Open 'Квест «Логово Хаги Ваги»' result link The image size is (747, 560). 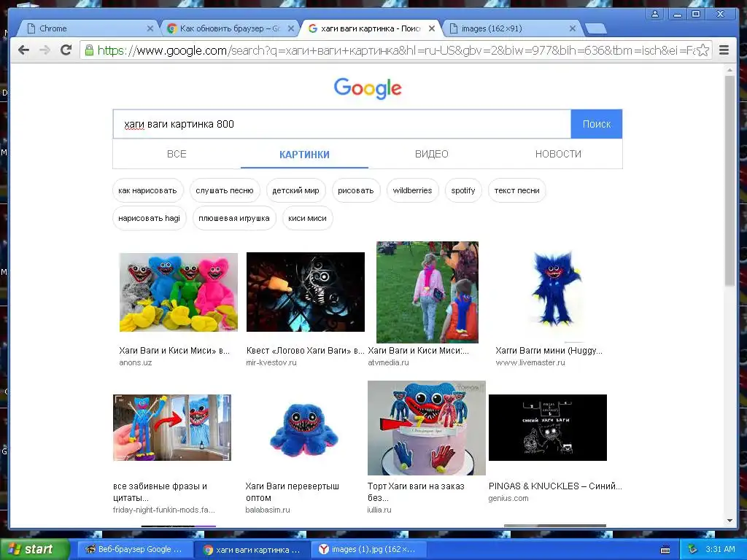click(x=306, y=351)
